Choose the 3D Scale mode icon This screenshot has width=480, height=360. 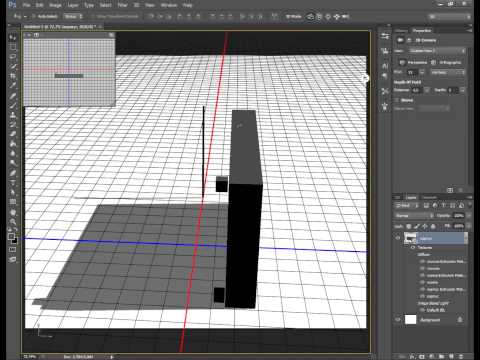click(x=345, y=16)
